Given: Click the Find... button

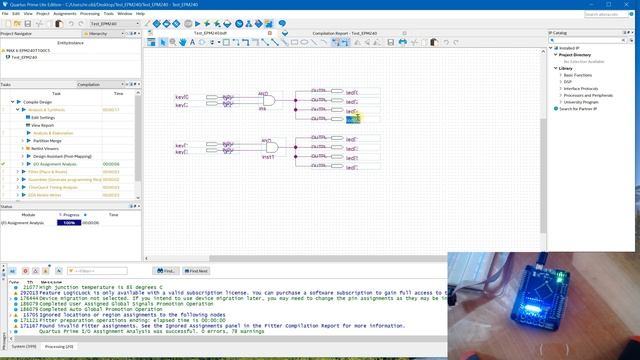Looking at the screenshot, I should pyautogui.click(x=166, y=271).
